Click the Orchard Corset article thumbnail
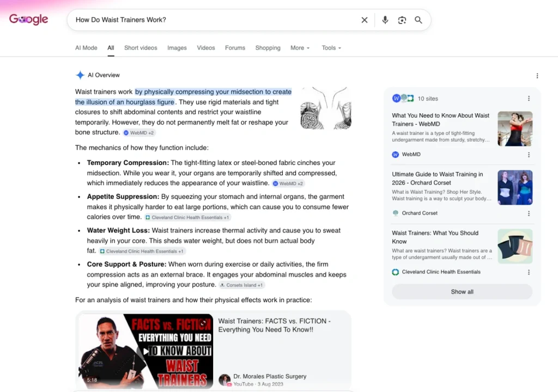This screenshot has height=392, width=558. [x=515, y=187]
